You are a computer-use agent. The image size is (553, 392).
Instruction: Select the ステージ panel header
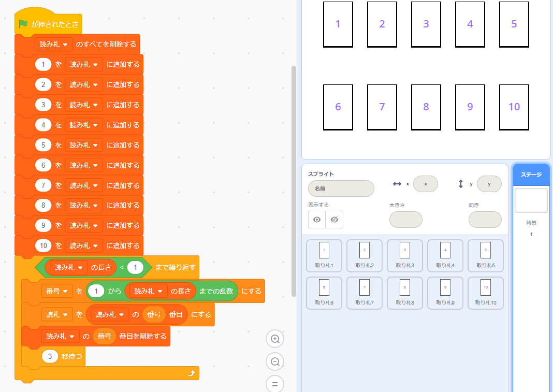coord(531,175)
